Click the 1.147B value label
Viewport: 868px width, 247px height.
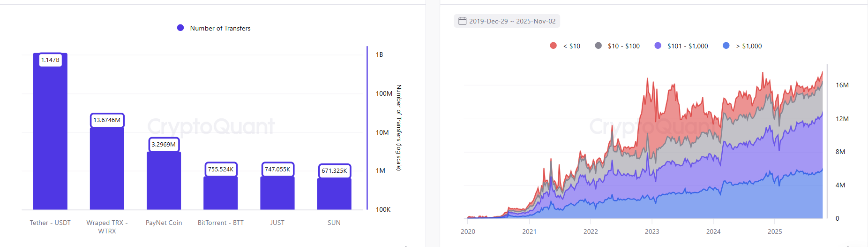(50, 60)
